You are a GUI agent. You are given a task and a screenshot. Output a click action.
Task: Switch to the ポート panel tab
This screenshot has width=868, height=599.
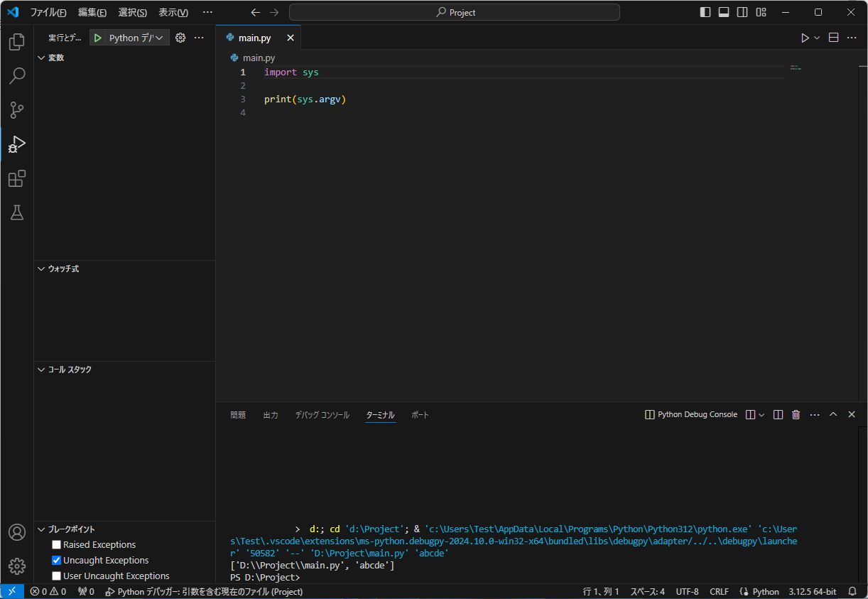(x=421, y=415)
